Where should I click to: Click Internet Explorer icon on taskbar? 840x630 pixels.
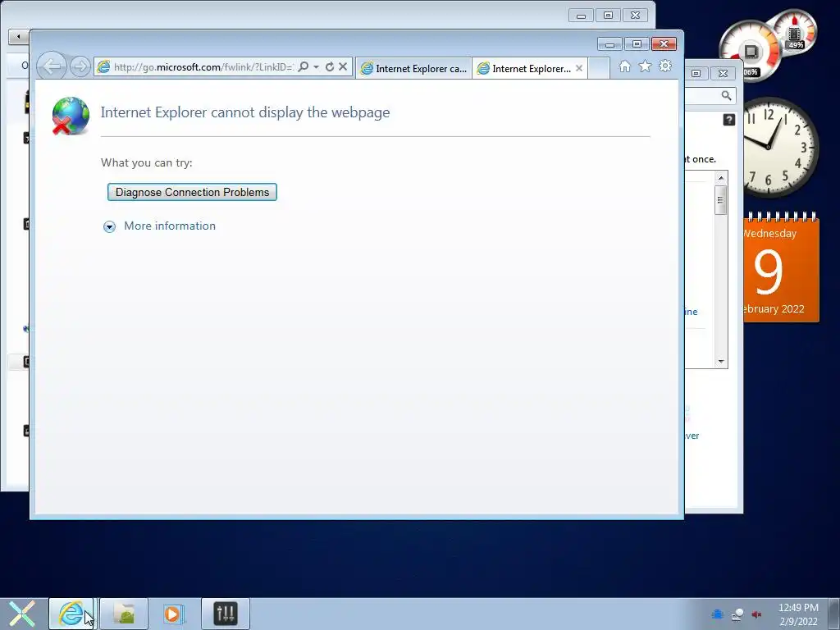(x=71, y=614)
